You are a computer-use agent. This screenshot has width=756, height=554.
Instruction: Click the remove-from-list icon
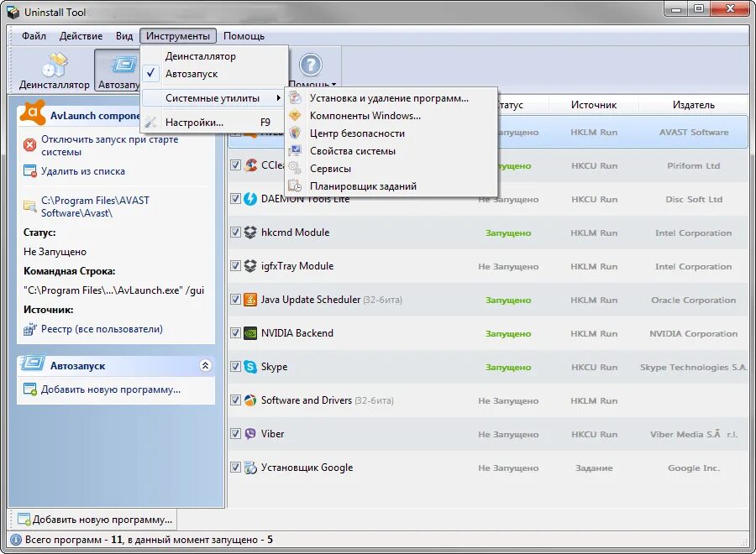click(30, 171)
